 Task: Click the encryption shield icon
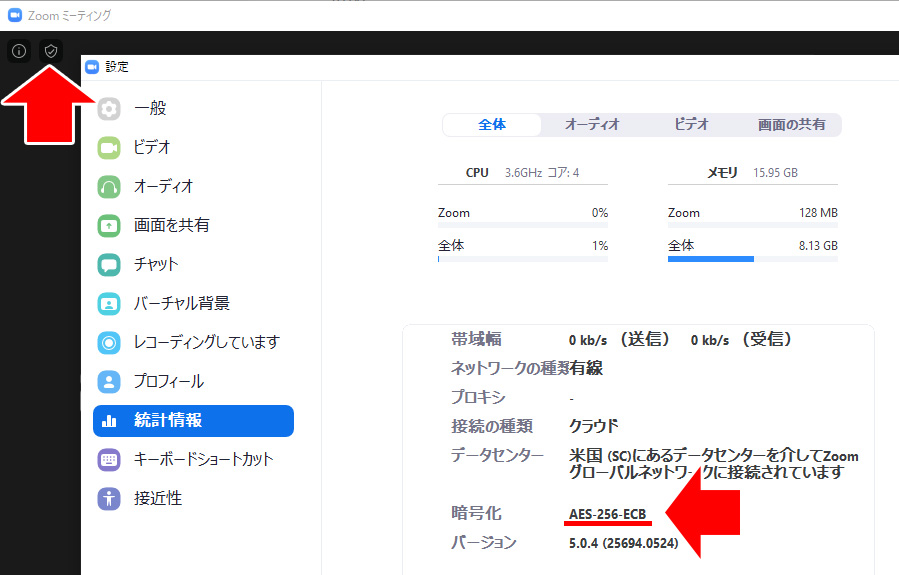[x=51, y=50]
